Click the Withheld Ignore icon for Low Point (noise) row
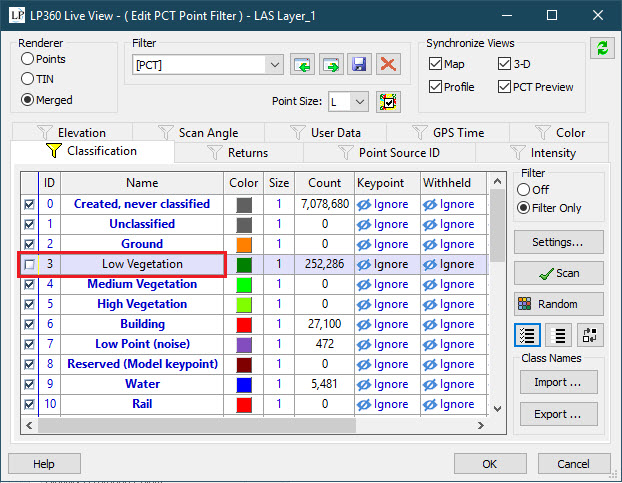Image resolution: width=622 pixels, height=483 pixels. 430,345
